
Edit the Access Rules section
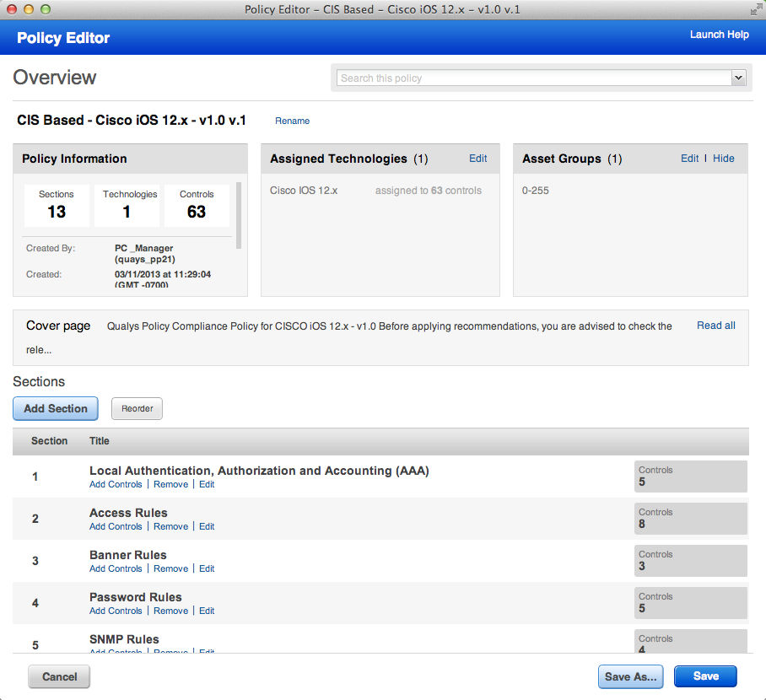(207, 526)
